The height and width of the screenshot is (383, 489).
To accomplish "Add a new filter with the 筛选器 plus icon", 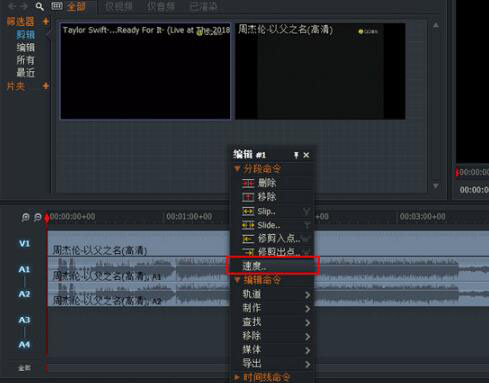I will click(x=46, y=22).
